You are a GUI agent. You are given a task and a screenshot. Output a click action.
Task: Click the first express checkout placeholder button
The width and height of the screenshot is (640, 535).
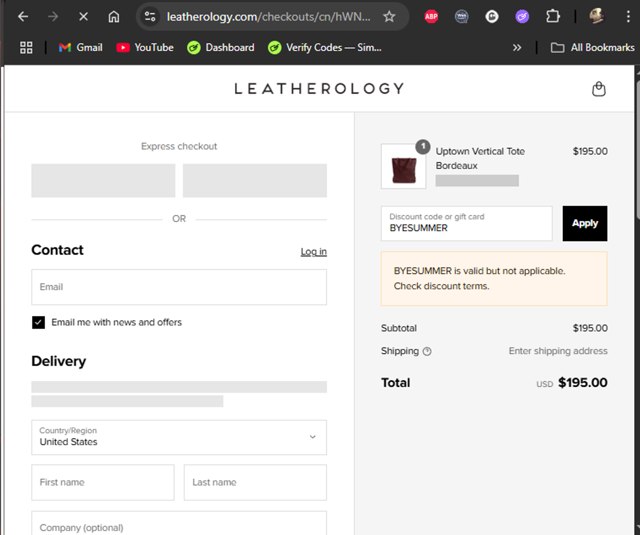coord(103,180)
